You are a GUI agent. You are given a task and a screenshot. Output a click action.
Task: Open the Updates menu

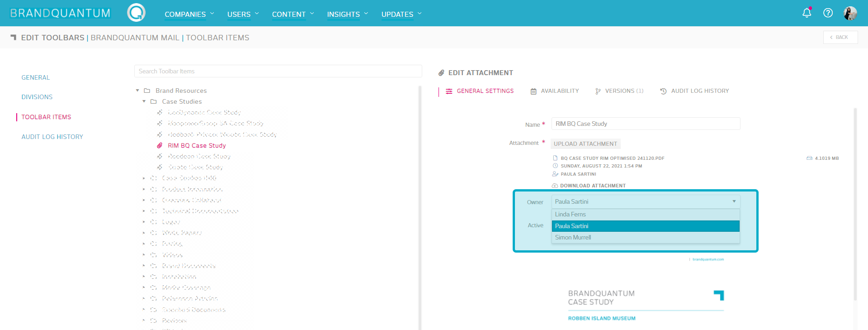(401, 14)
